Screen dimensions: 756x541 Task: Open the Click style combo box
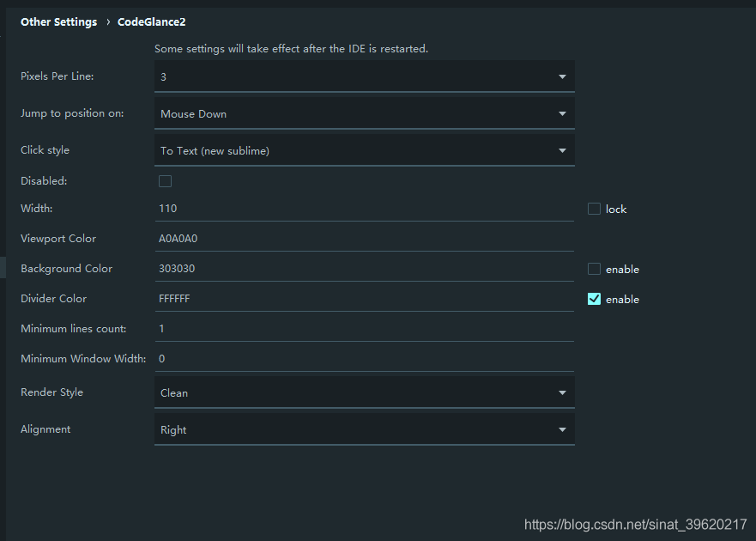coord(365,150)
